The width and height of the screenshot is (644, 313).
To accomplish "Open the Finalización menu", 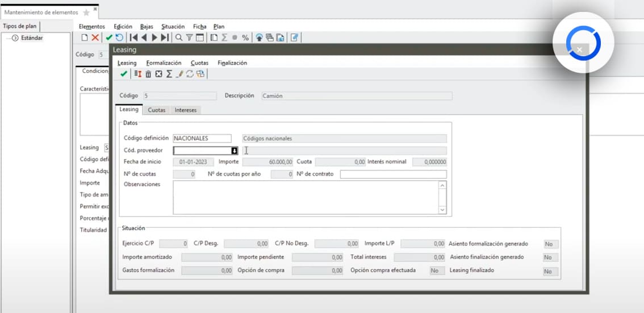I will pos(232,63).
